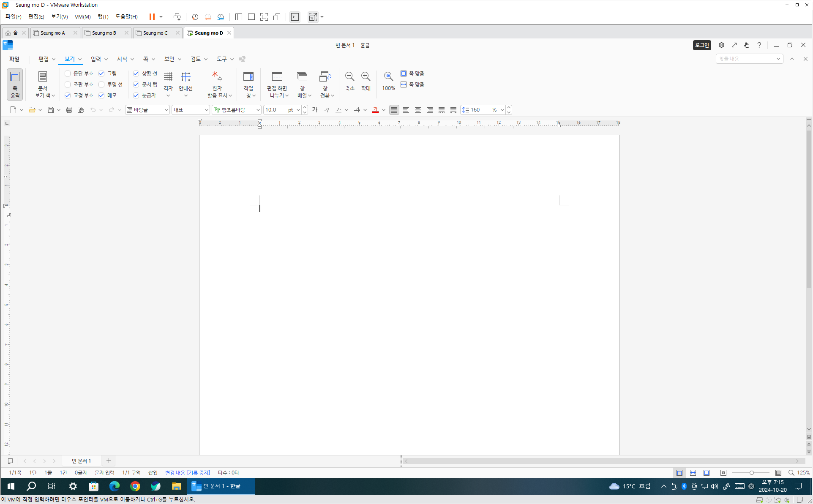This screenshot has width=813, height=504.
Task: Open the 함초롬바탕 font dropdown
Action: point(258,110)
